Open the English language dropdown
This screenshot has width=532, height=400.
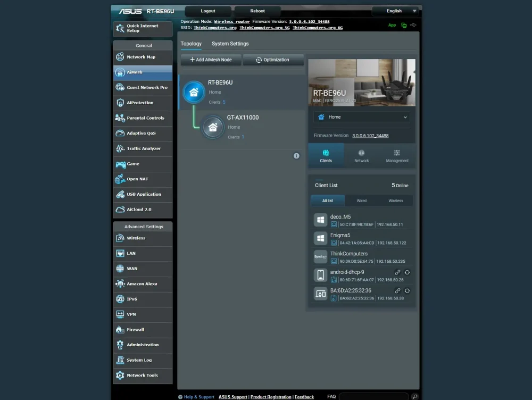pos(395,11)
